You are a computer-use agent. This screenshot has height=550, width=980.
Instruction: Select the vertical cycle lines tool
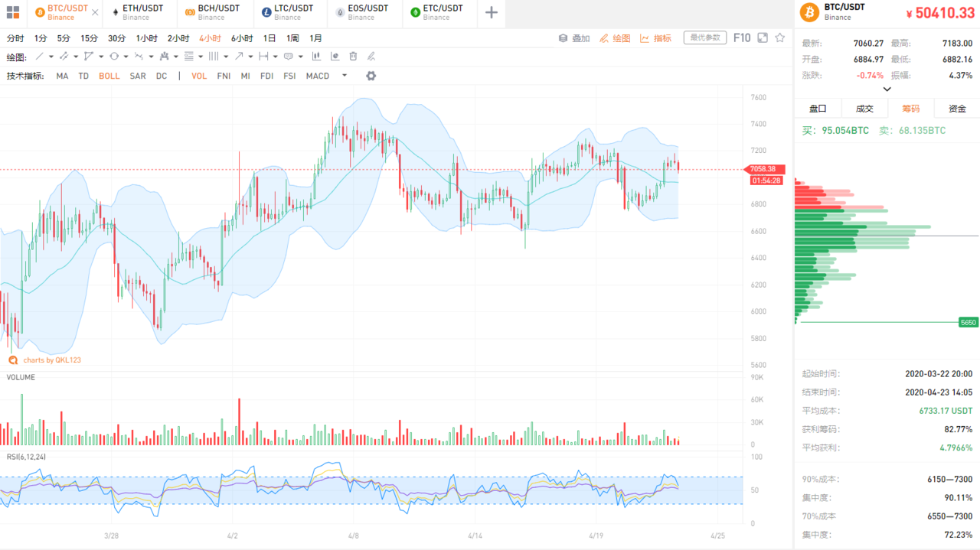(x=214, y=56)
